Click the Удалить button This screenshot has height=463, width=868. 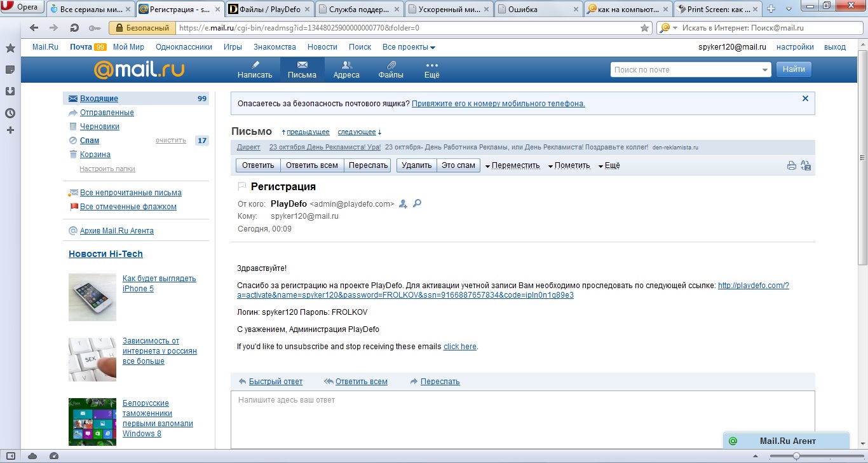tap(417, 165)
